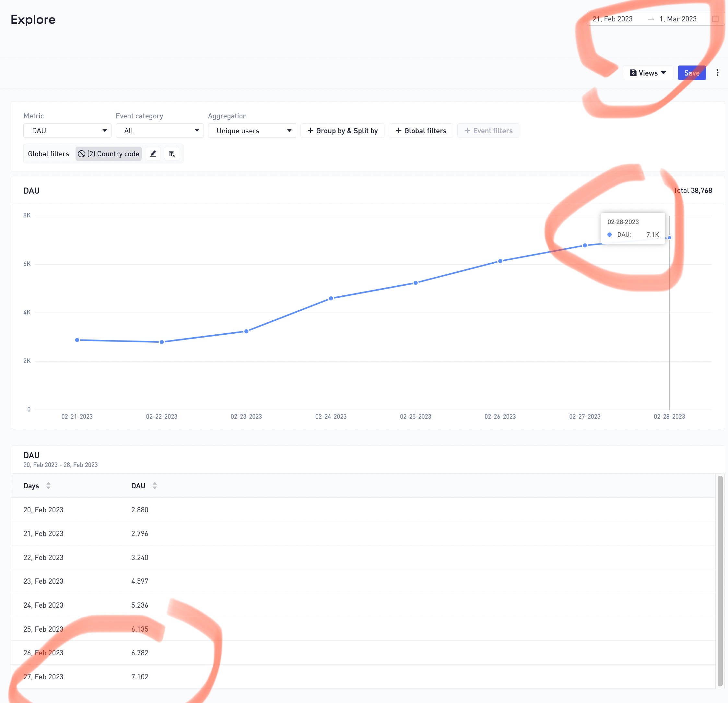Image resolution: width=728 pixels, height=703 pixels.
Task: Click the 26, Feb 2023 table row
Action: pyautogui.click(x=363, y=653)
